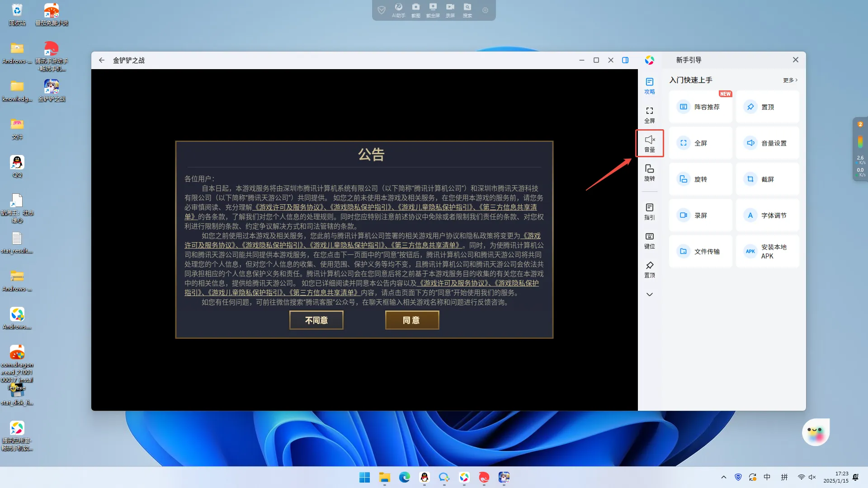The height and width of the screenshot is (488, 868).
Task: Open the 指引 guidance sidebar icon
Action: [649, 211]
